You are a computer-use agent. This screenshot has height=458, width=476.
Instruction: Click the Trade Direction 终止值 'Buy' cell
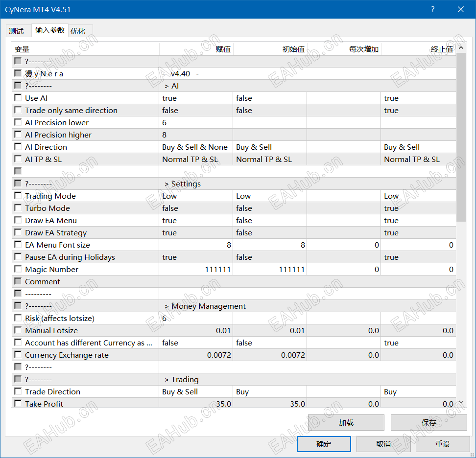418,391
